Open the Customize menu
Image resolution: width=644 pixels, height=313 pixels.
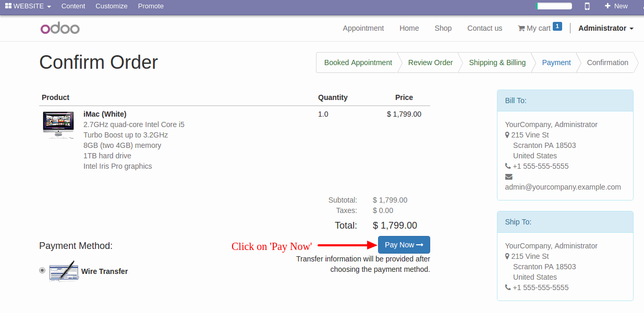(x=112, y=6)
